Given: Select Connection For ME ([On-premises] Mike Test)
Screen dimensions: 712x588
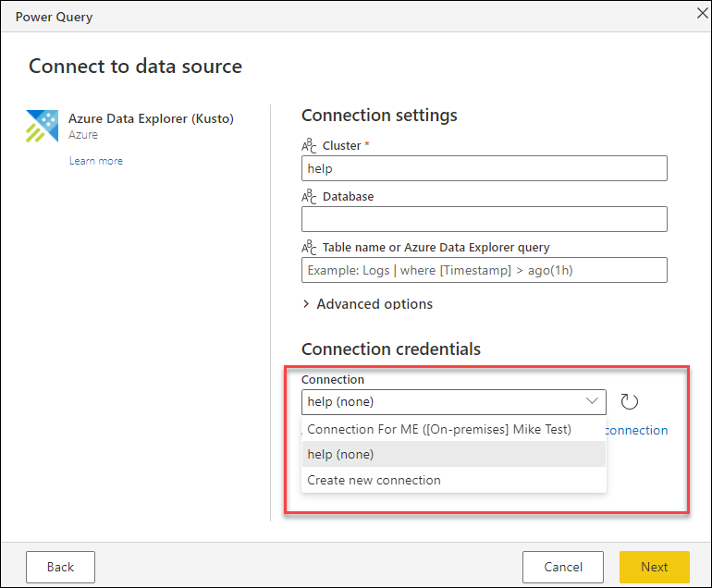Looking at the screenshot, I should [439, 429].
